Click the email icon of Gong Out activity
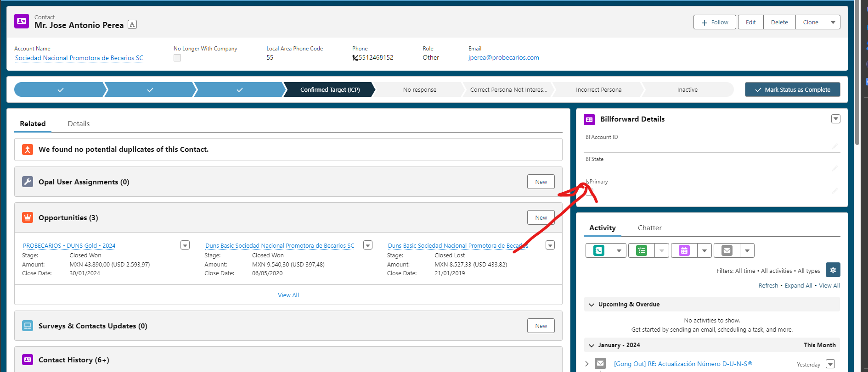This screenshot has height=372, width=868. 600,363
